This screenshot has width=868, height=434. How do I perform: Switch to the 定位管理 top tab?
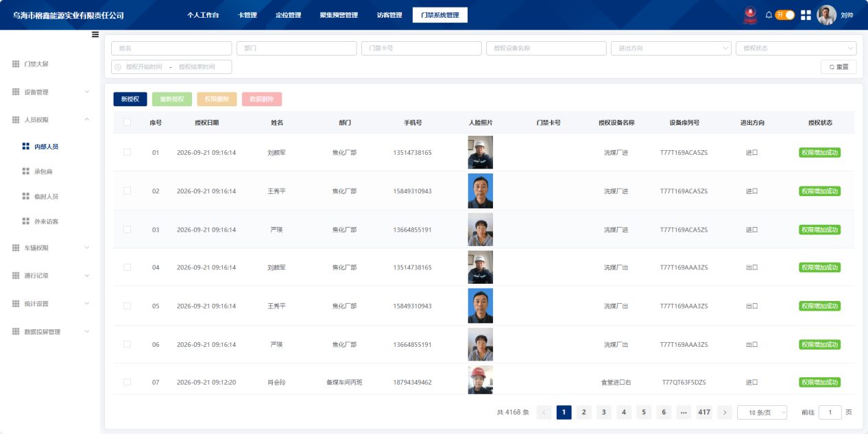288,15
